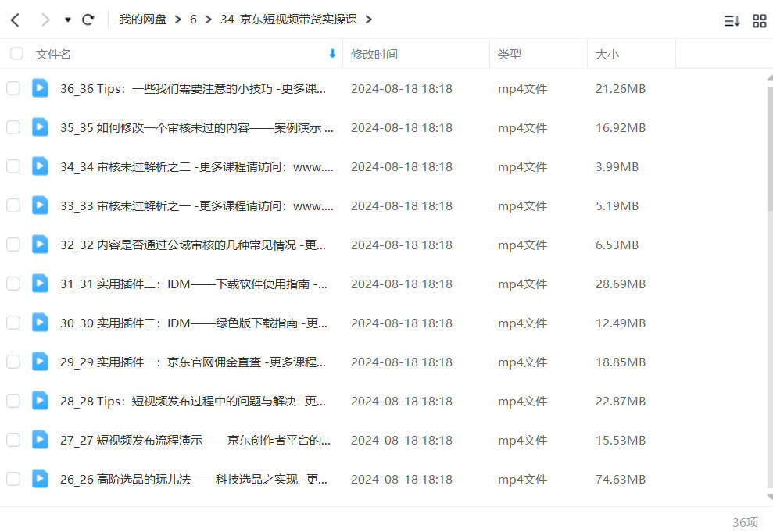Toggle the select-all checkbox in the header
The width and height of the screenshot is (773, 532).
pyautogui.click(x=16, y=53)
